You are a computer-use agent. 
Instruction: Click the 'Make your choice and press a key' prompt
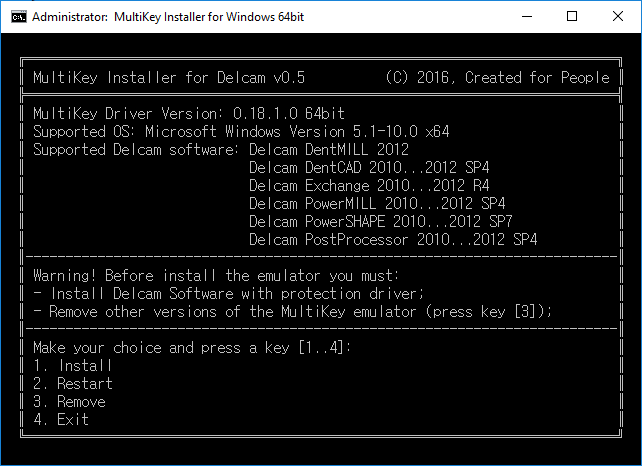(192, 348)
